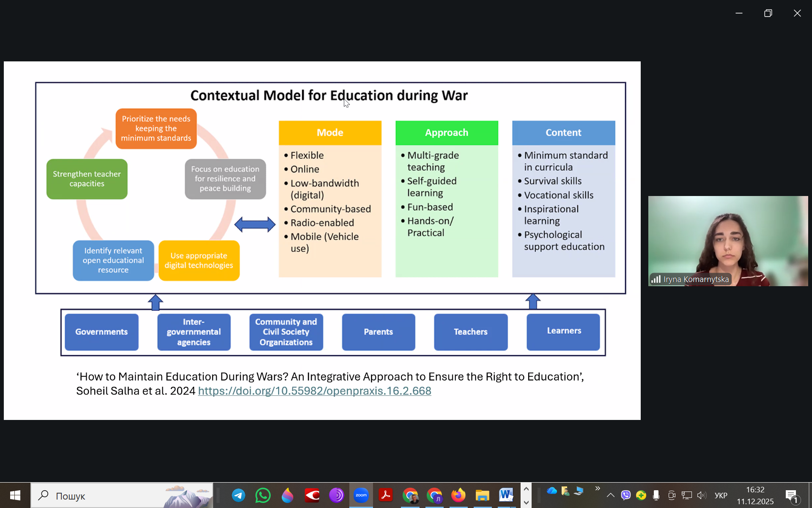Click the clock and date display

pos(755,495)
